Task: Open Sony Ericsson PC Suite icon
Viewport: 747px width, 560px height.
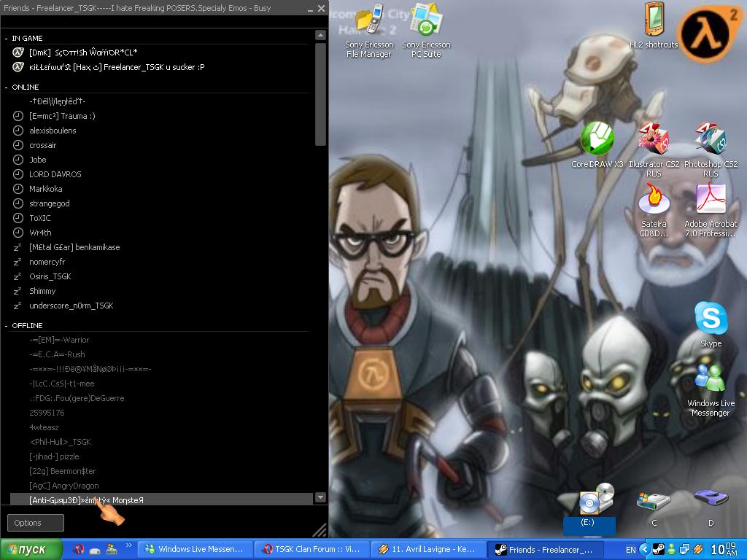Action: [x=426, y=22]
